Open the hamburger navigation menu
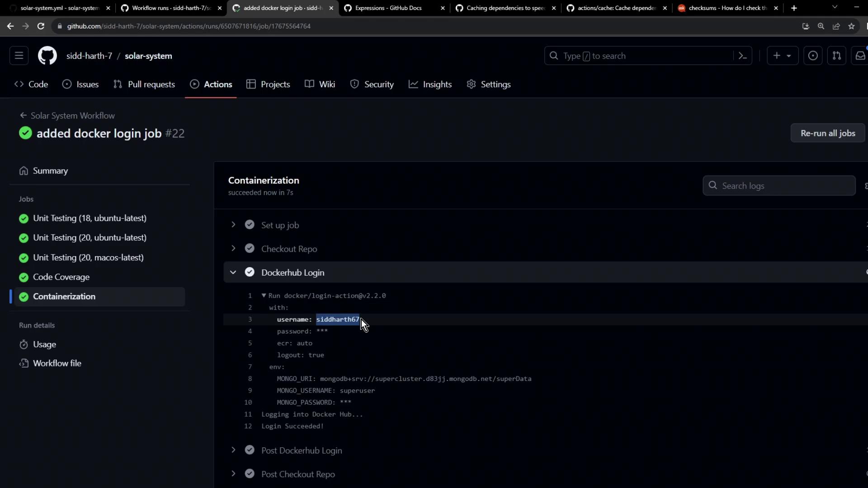The height and width of the screenshot is (488, 868). pos(19,56)
